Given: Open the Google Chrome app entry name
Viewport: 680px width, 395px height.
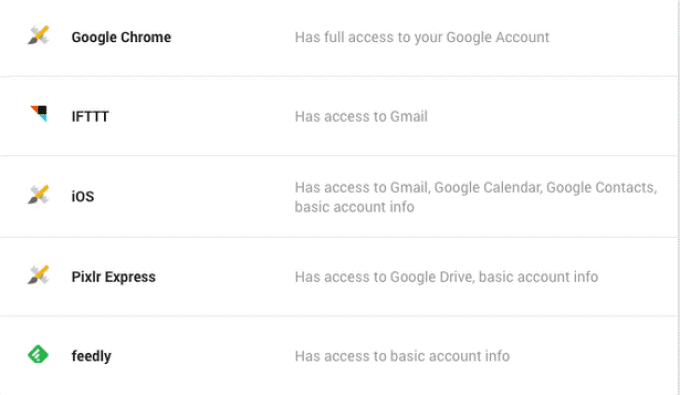Looking at the screenshot, I should (121, 37).
